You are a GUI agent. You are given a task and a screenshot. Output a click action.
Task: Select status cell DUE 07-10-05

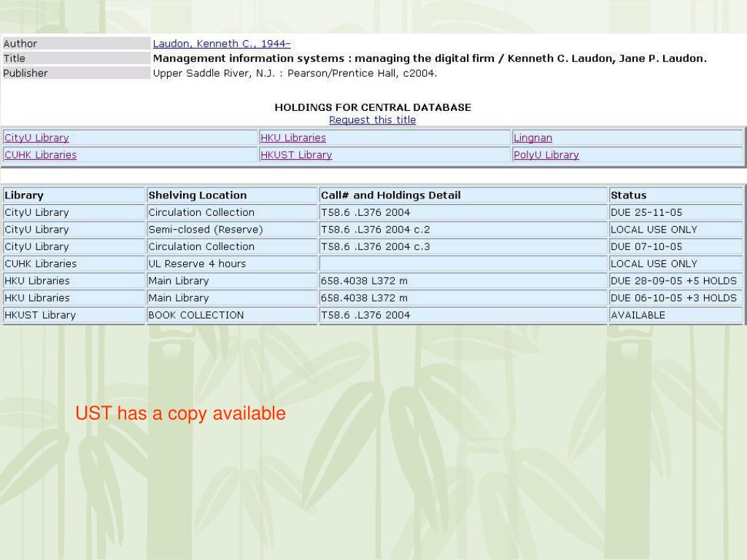676,246
